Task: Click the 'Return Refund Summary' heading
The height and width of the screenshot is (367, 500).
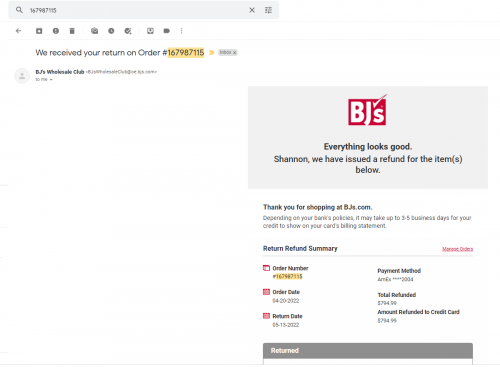Action: [x=300, y=248]
